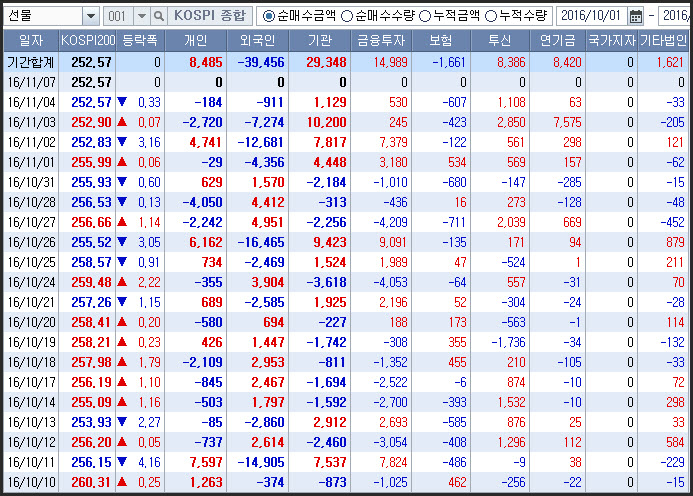Click the -39,456 foreign total value
The image size is (693, 496).
coord(261,62)
